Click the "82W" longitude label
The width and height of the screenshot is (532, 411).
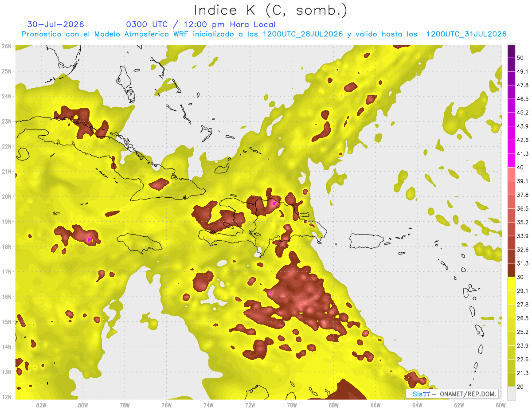[x=41, y=405]
